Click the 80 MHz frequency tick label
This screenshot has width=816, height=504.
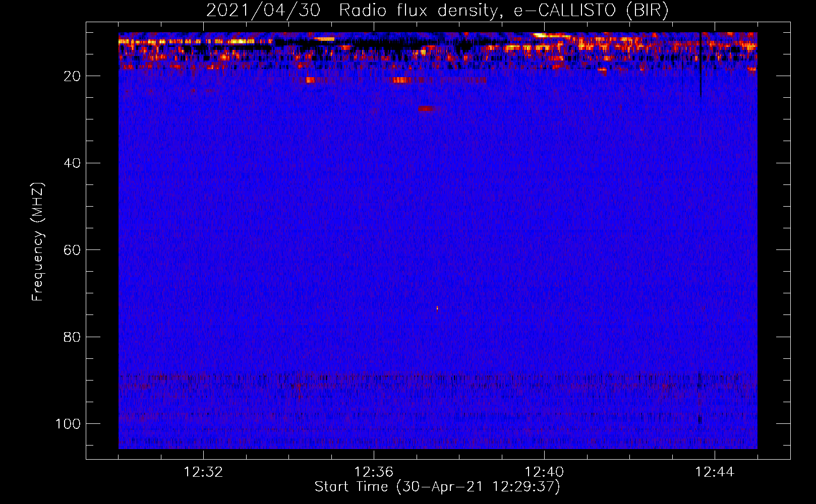[72, 337]
